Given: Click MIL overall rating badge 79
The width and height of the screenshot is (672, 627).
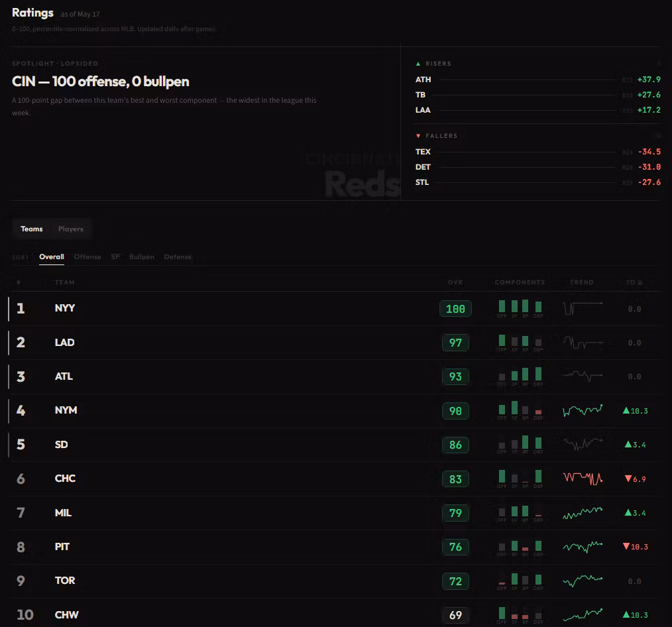Looking at the screenshot, I should (455, 513).
